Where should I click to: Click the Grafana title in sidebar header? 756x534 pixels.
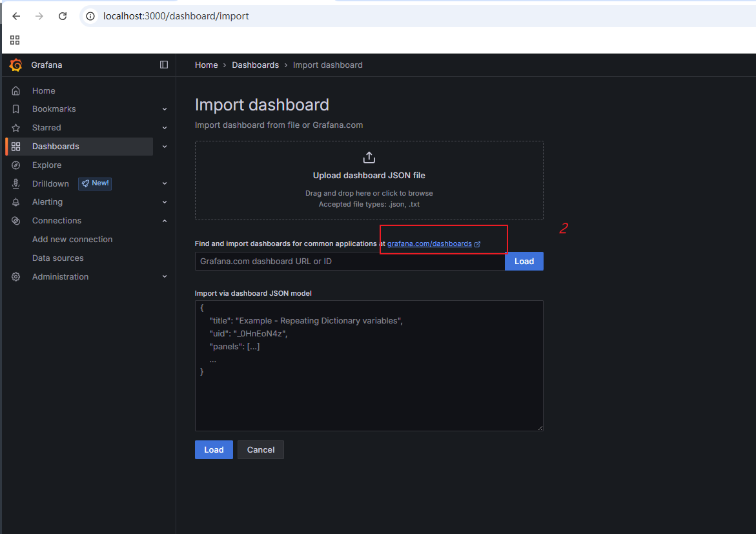click(46, 65)
